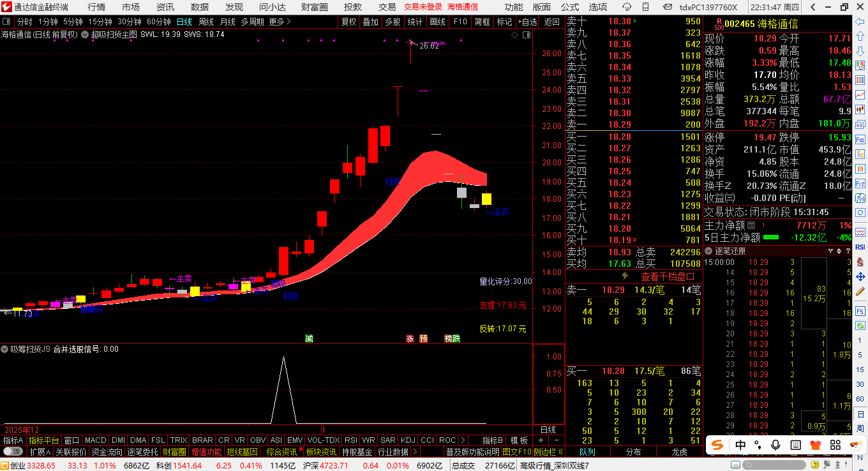Click the plus button next to 模板

(x=541, y=440)
